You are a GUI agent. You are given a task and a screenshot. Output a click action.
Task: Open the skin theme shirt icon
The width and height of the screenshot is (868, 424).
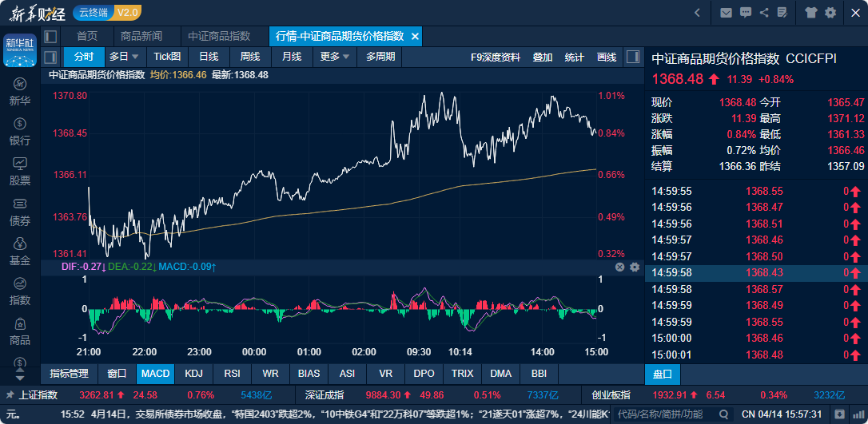[811, 13]
